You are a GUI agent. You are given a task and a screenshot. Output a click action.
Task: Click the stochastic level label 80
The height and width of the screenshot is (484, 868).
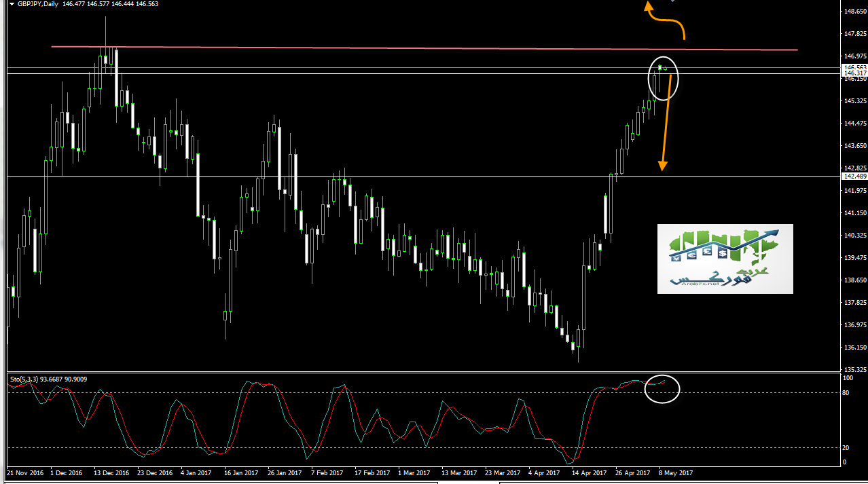(x=846, y=392)
